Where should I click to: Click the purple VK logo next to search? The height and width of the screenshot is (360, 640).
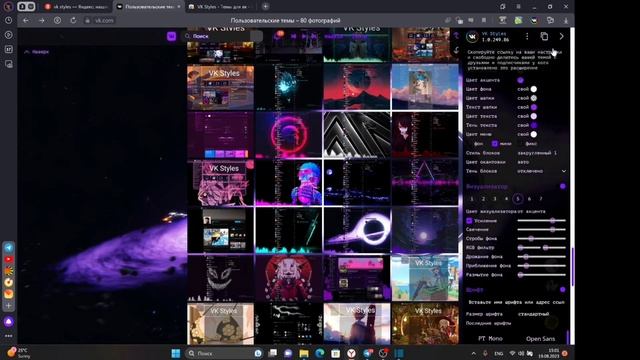pos(171,36)
